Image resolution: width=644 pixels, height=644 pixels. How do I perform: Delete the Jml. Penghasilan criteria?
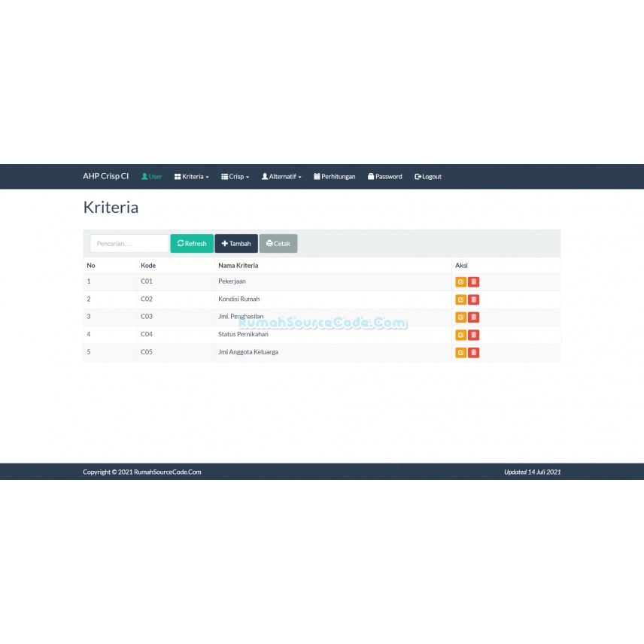tap(473, 317)
